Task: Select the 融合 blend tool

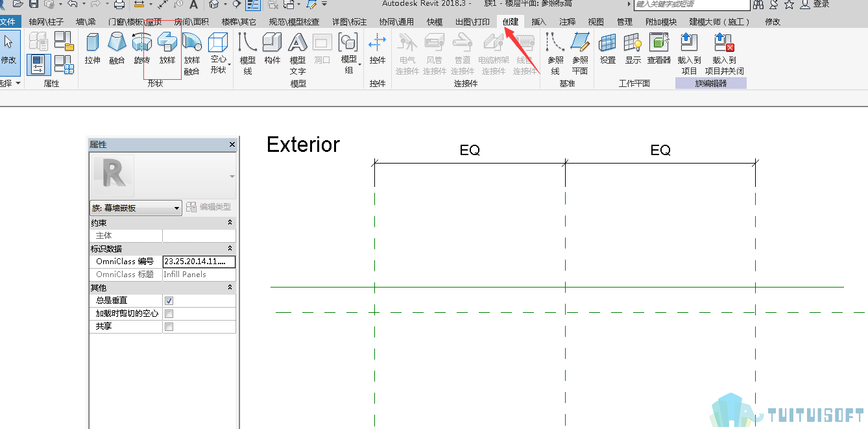Action: click(117, 49)
